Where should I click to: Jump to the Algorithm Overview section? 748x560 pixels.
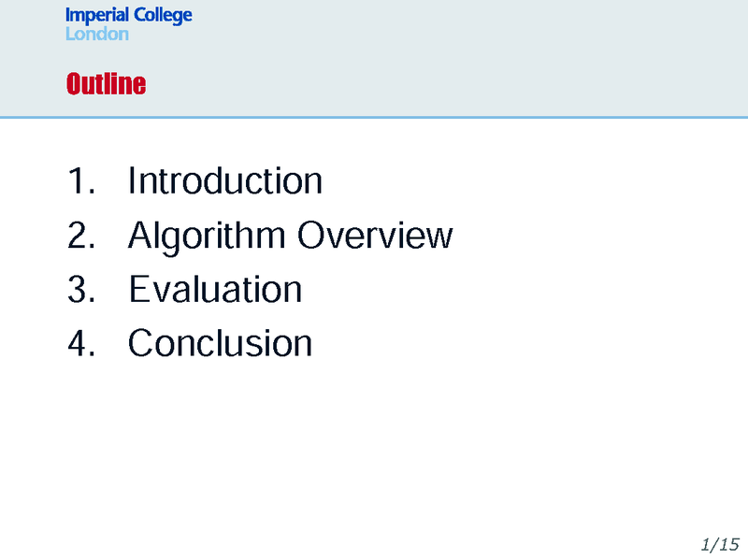tap(290, 236)
